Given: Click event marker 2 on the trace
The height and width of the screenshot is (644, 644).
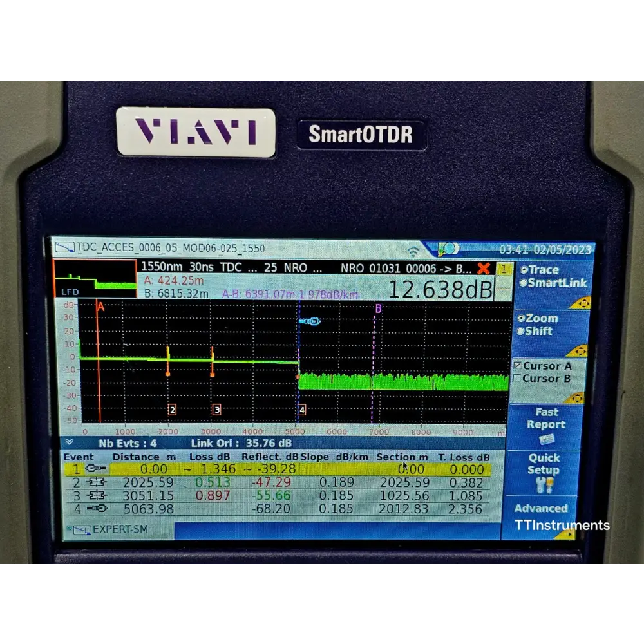Looking at the screenshot, I should (x=172, y=410).
